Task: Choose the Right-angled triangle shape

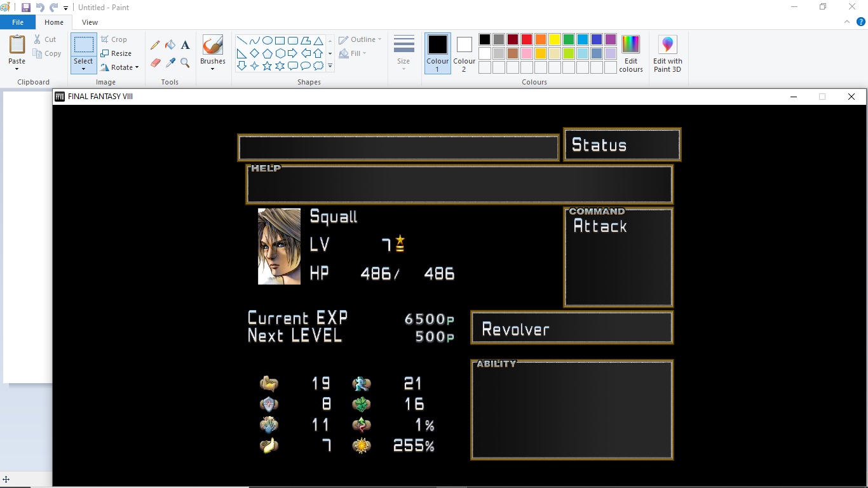Action: pos(242,53)
